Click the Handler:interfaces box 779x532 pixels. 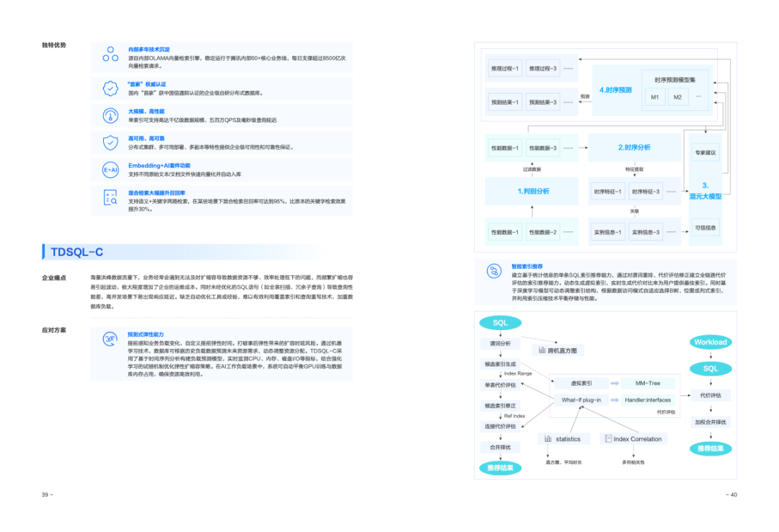pyautogui.click(x=648, y=400)
